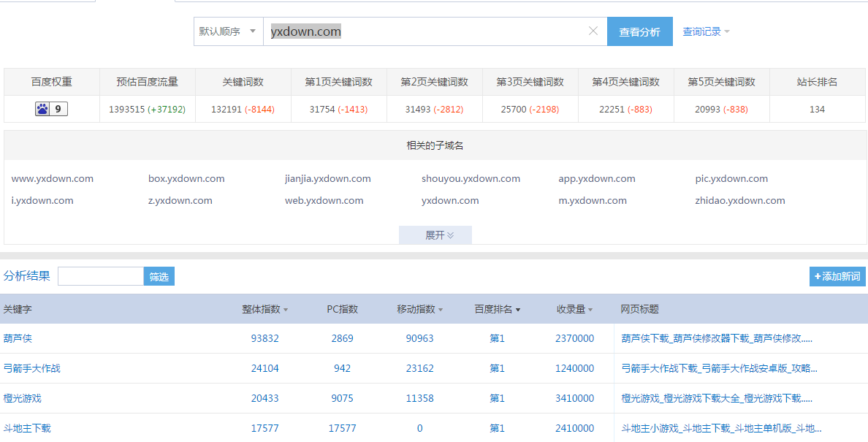Image resolution: width=868 pixels, height=442 pixels.
Task: Open keyword link 斗地主下载
Action: click(x=27, y=427)
